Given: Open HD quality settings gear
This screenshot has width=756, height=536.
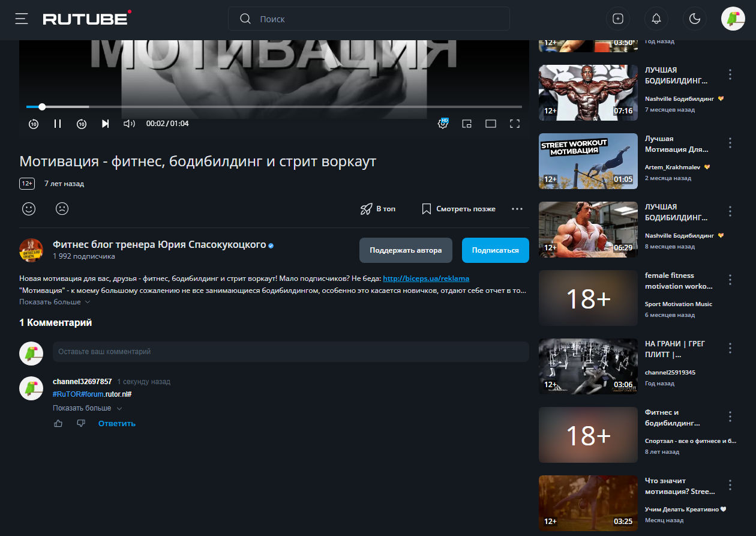Looking at the screenshot, I should pos(443,123).
